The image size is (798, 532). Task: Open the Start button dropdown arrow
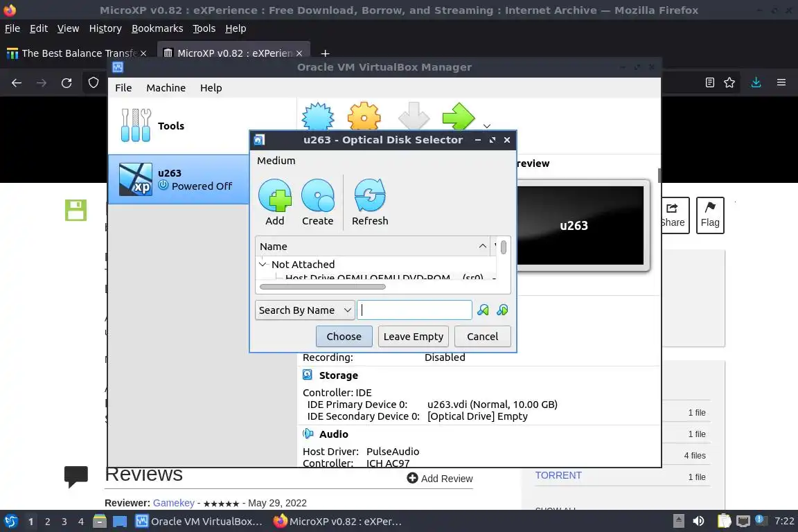click(487, 126)
